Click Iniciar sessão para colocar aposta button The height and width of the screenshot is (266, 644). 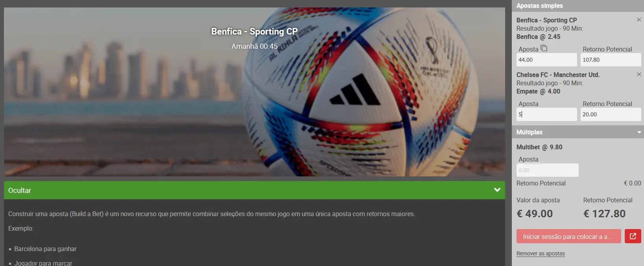(x=568, y=236)
